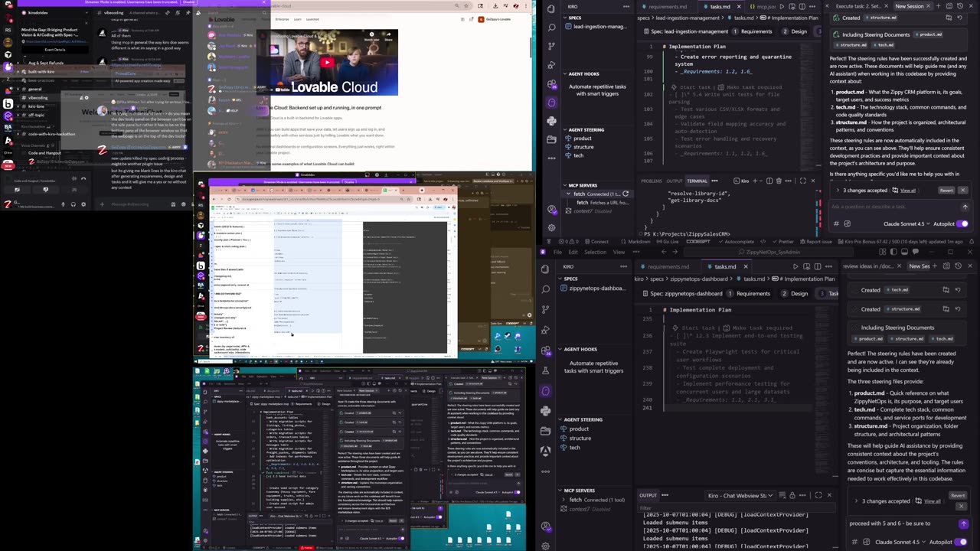Open PROBLEMS panel tab in top Kiro
Viewport: 980px width, 551px height.
coord(652,181)
